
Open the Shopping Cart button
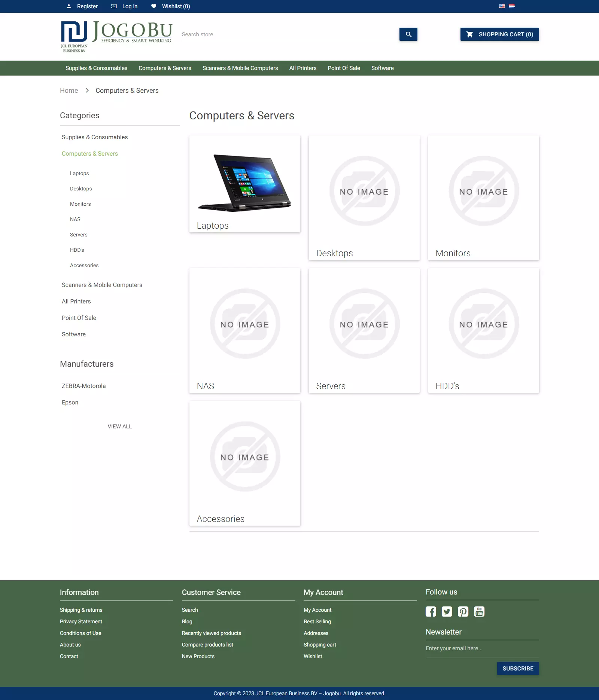(499, 34)
